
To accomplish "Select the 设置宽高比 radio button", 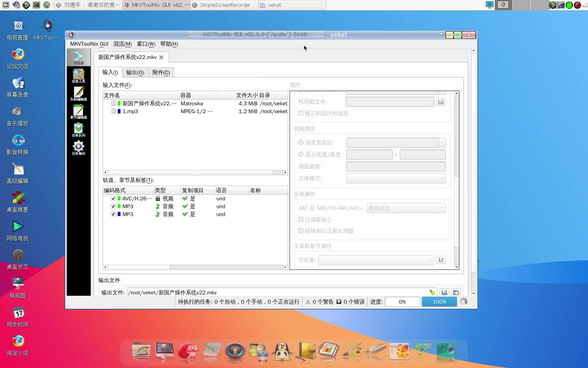I will tap(301, 142).
